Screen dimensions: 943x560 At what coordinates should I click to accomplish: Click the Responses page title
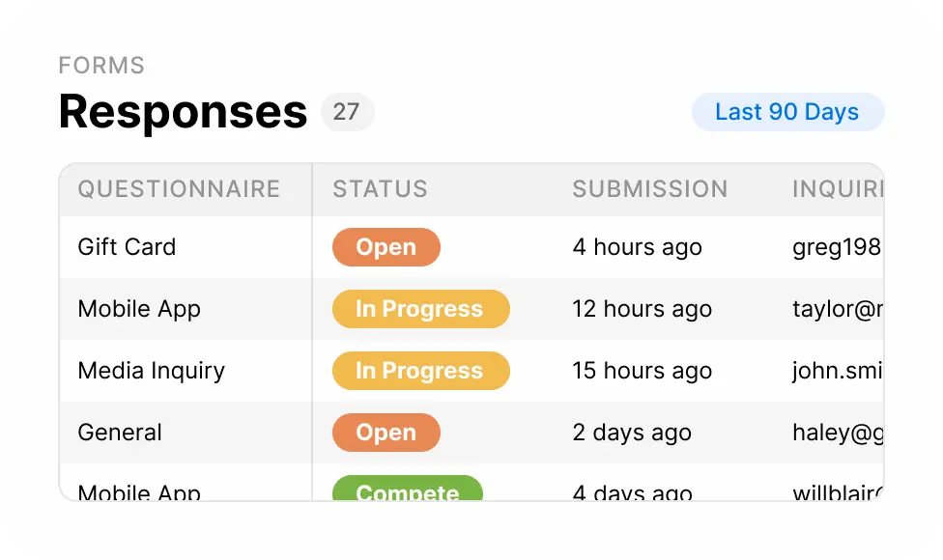182,112
